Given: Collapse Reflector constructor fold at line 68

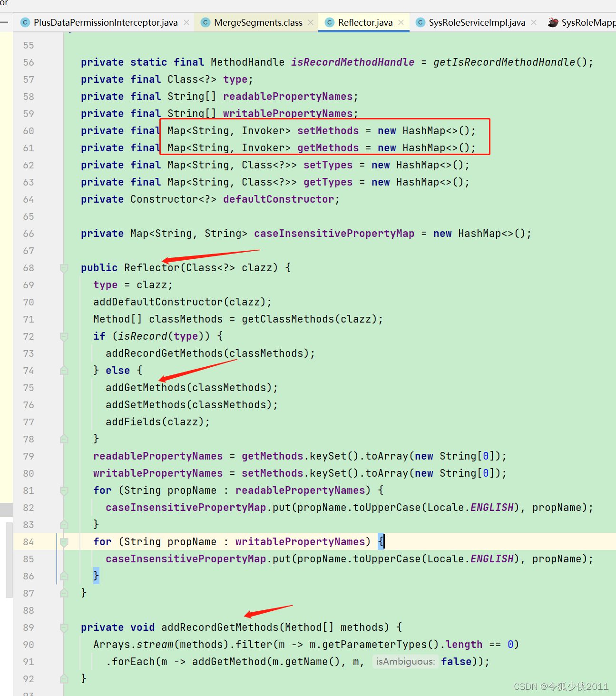Looking at the screenshot, I should pyautogui.click(x=64, y=268).
